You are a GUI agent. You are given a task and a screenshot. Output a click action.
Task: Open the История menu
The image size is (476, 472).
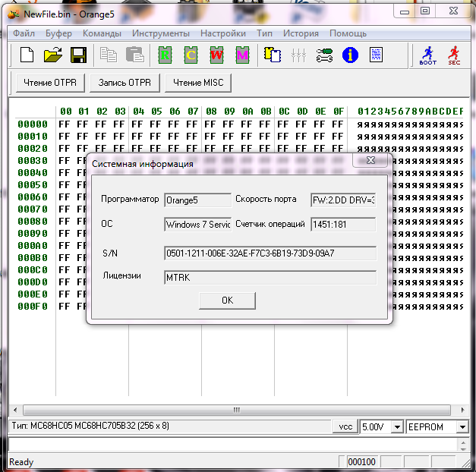pos(301,33)
